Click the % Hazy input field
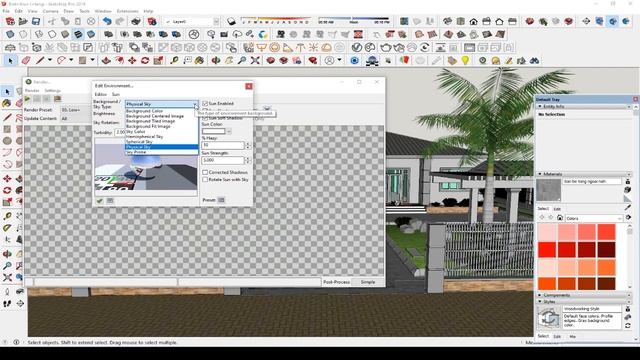This screenshot has width=640, height=360. pyautogui.click(x=223, y=145)
